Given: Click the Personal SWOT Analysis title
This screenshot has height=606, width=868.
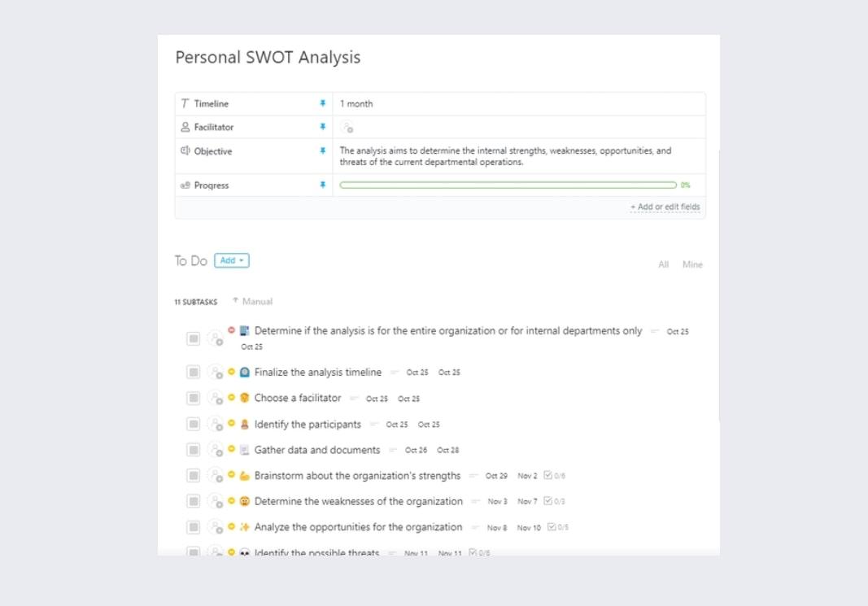Looking at the screenshot, I should coord(268,58).
